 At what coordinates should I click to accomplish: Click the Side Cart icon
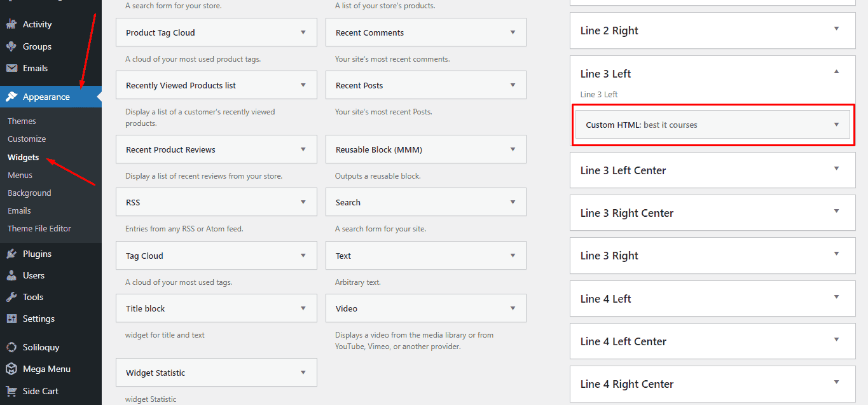click(x=11, y=391)
